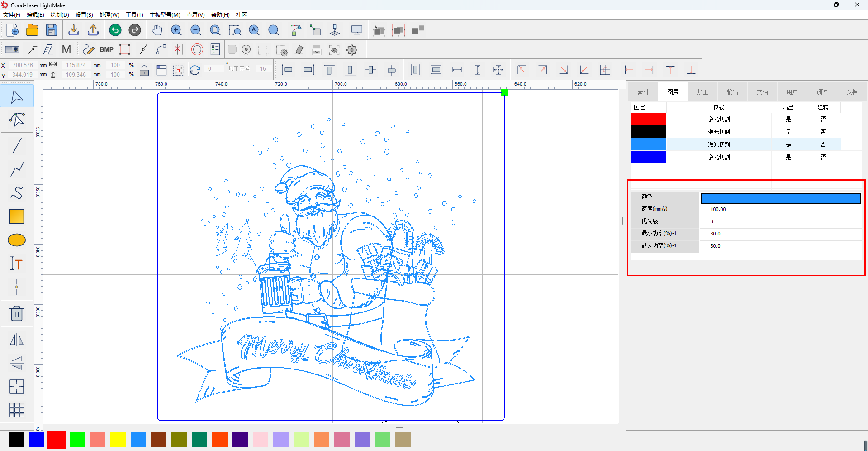Image resolution: width=868 pixels, height=451 pixels.
Task: Click the rotate refresh icon
Action: click(195, 70)
